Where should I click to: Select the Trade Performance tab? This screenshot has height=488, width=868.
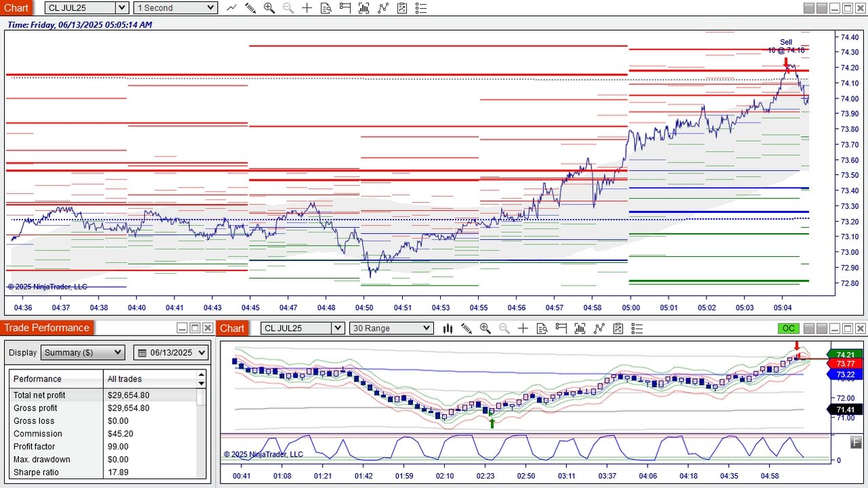pos(47,328)
